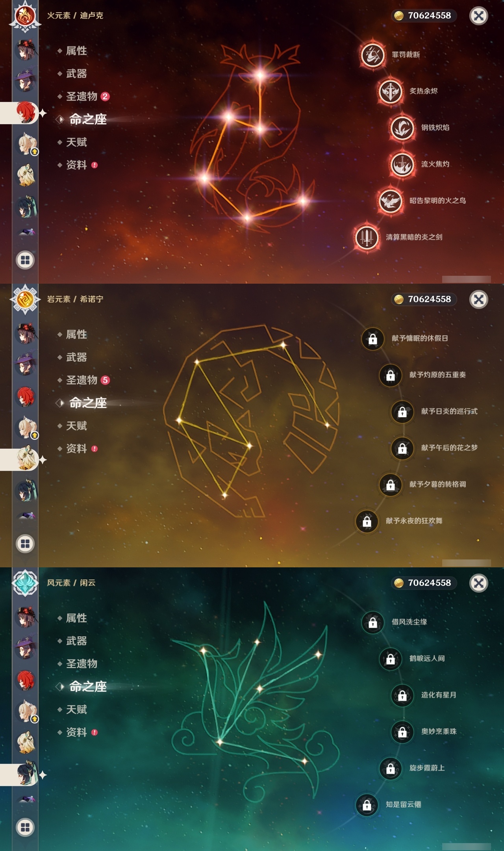This screenshot has height=851, width=504.
Task: Select the 炙热余烬 constellation node
Action: pyautogui.click(x=390, y=91)
